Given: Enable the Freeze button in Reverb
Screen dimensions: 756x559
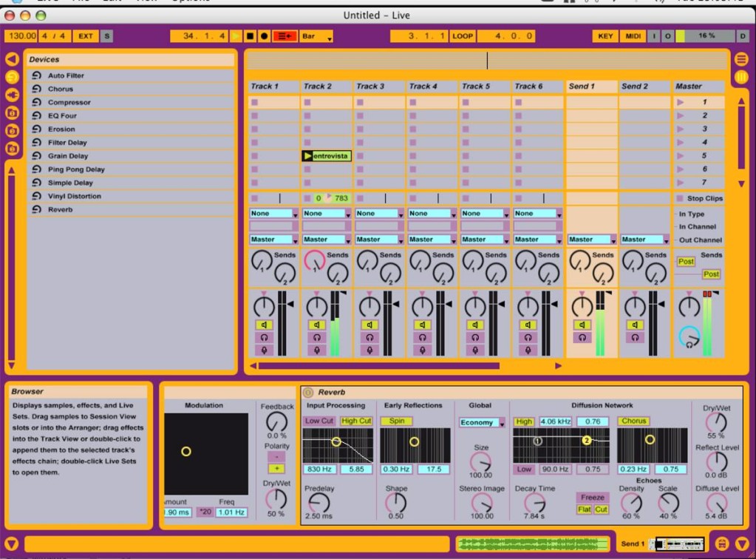Looking at the screenshot, I should coord(592,498).
